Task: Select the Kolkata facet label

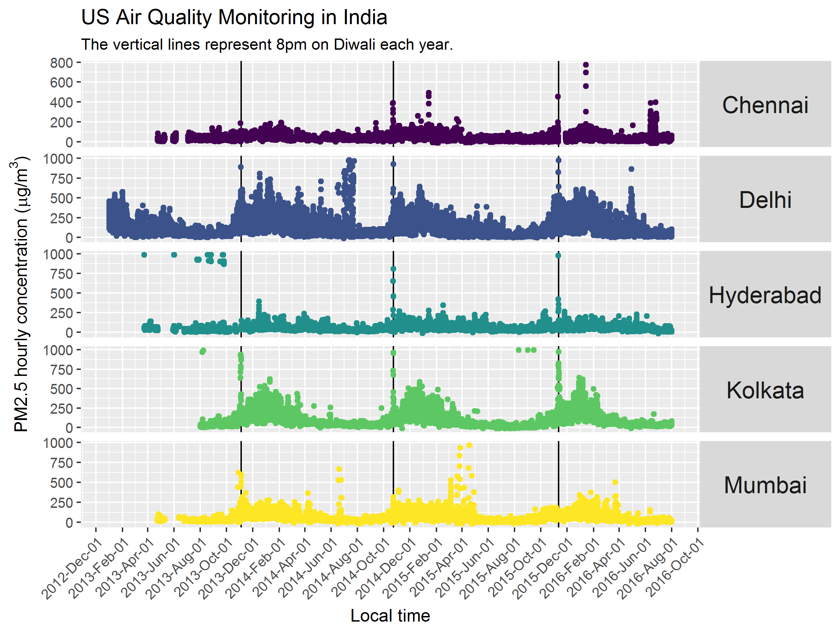Action: pyautogui.click(x=765, y=390)
